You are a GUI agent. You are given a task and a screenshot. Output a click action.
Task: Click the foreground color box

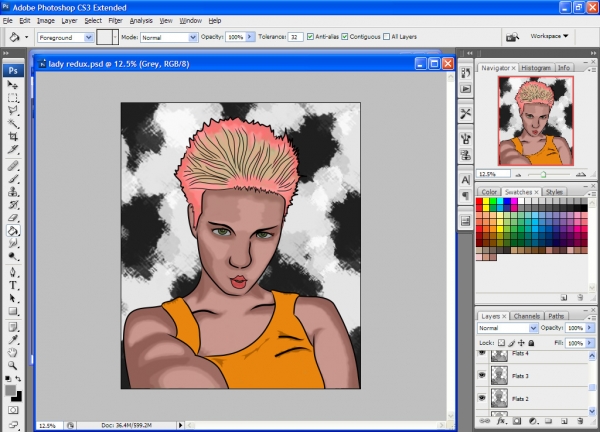10,390
